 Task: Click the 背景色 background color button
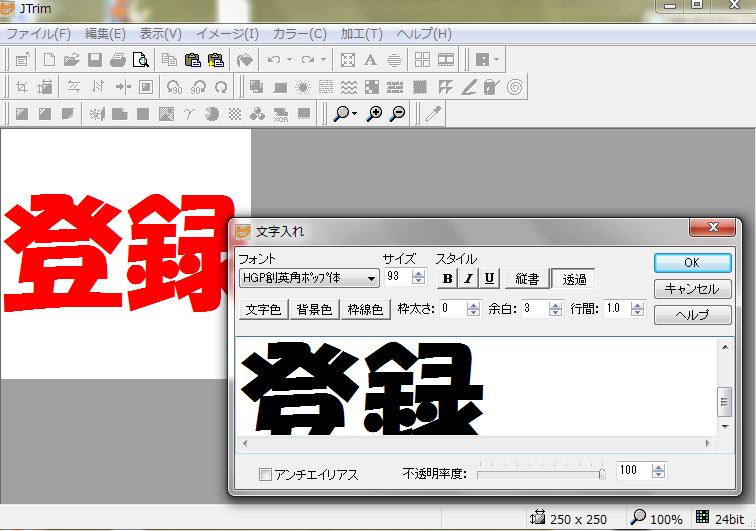click(x=314, y=309)
